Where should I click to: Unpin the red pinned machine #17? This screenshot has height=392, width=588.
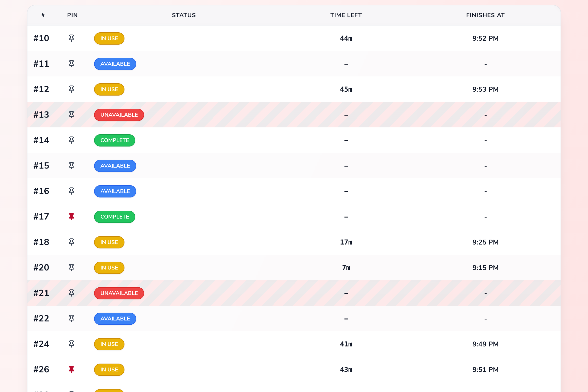[x=72, y=217]
